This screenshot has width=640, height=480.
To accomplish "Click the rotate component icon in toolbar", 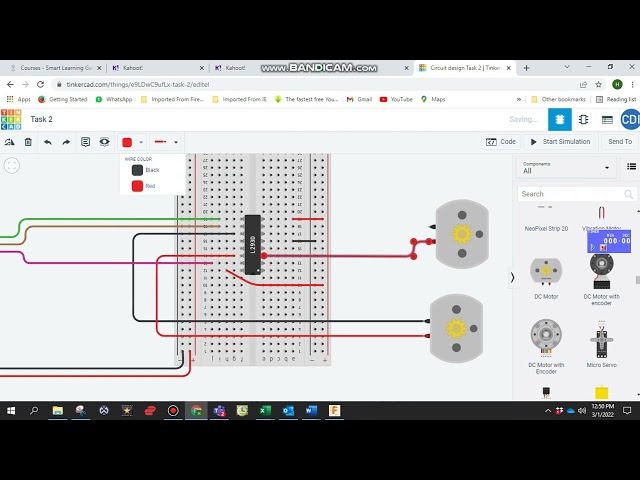I will click(9, 142).
